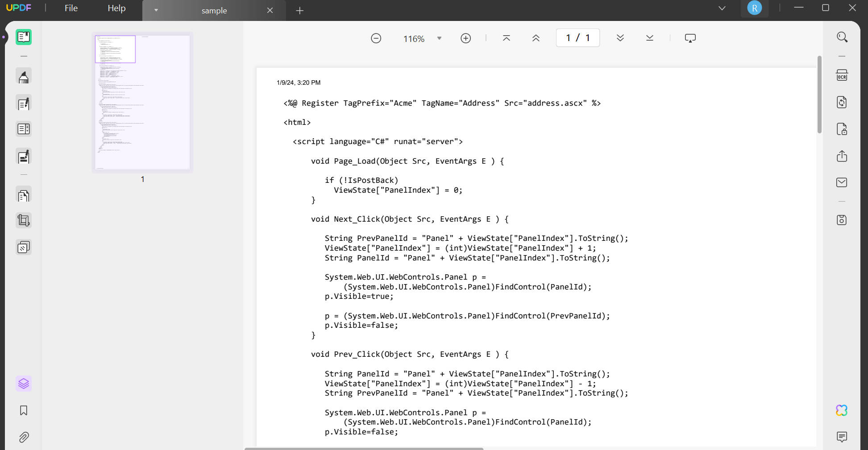Show the Bookmarks panel
Image resolution: width=868 pixels, height=450 pixels.
[x=24, y=410]
